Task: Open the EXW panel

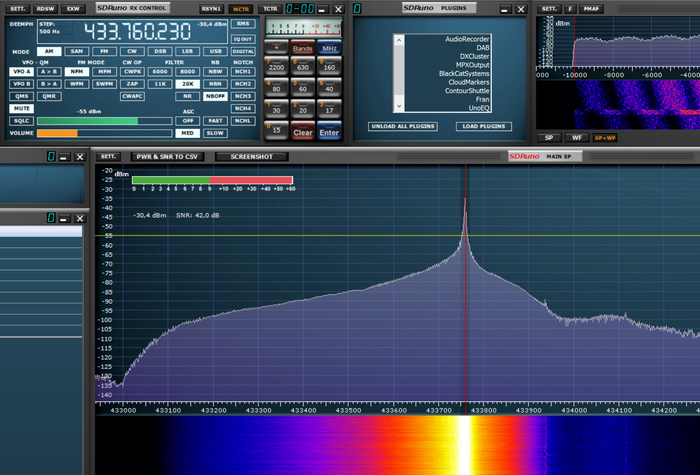Action: pos(73,8)
